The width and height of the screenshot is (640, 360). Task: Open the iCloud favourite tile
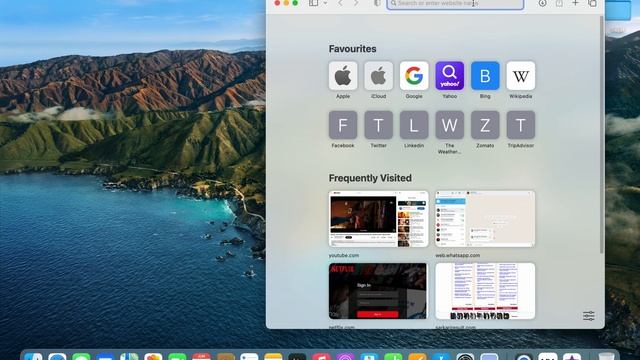click(378, 76)
